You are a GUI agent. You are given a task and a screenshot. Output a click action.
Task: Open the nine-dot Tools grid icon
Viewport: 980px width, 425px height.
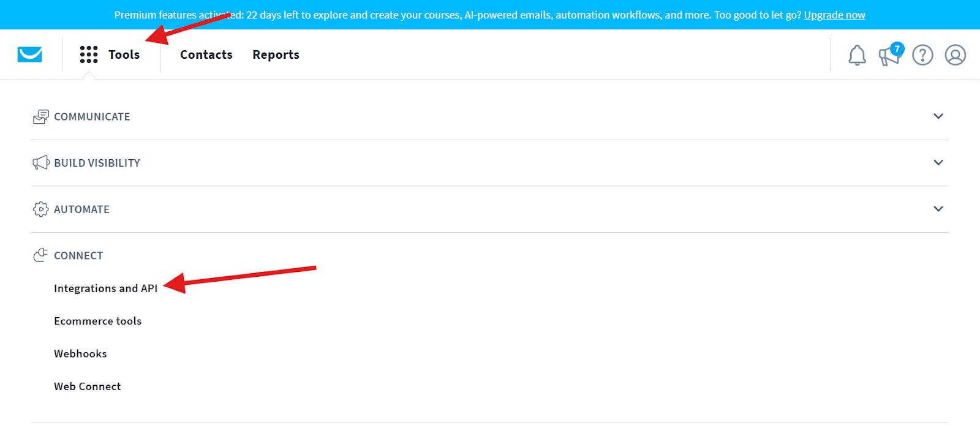89,55
